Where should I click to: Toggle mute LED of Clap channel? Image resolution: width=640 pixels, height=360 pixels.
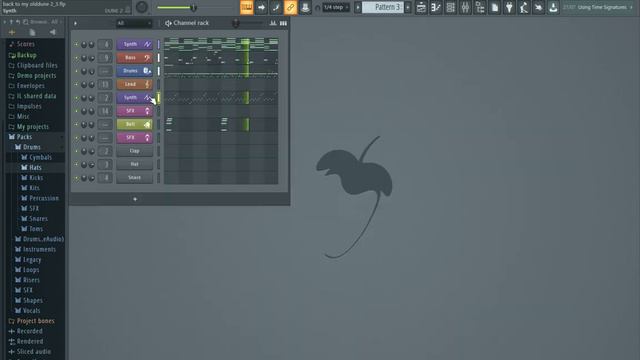click(x=76, y=151)
